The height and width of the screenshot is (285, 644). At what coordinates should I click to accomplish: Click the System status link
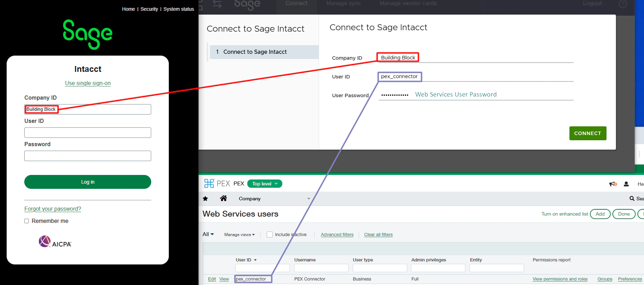179,9
